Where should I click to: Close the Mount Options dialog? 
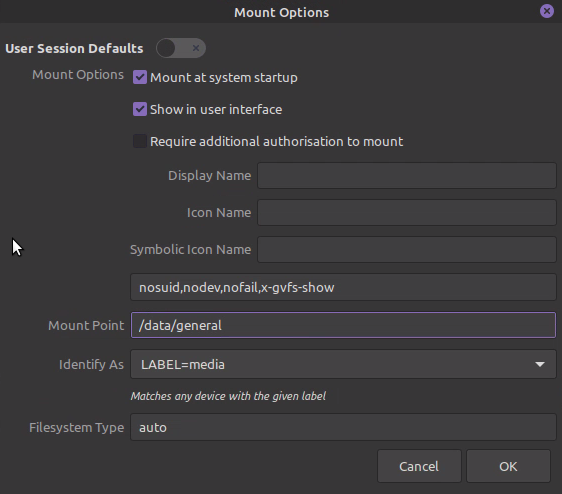[x=547, y=11]
